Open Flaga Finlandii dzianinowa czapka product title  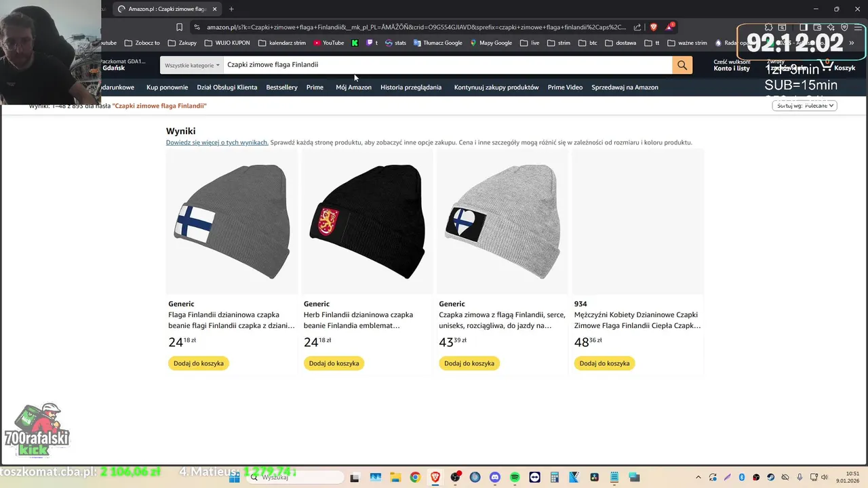(231, 320)
